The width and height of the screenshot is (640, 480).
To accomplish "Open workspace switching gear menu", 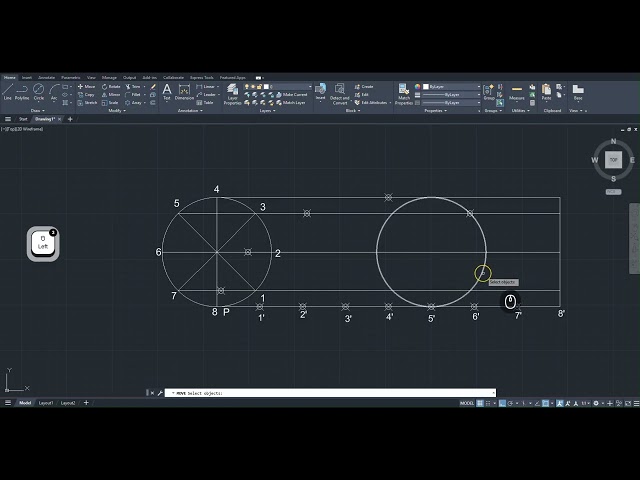I will coord(596,403).
